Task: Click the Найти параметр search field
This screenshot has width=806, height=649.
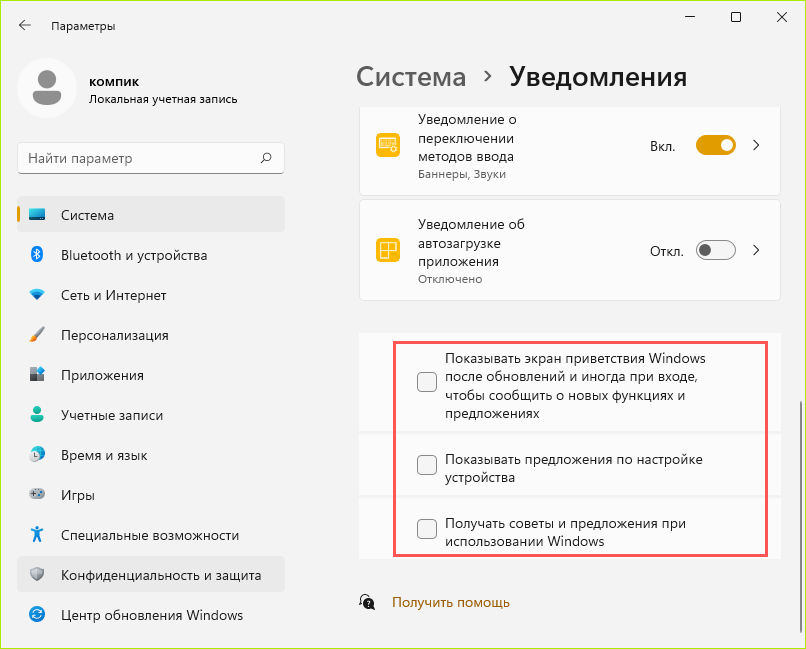Action: (x=151, y=158)
